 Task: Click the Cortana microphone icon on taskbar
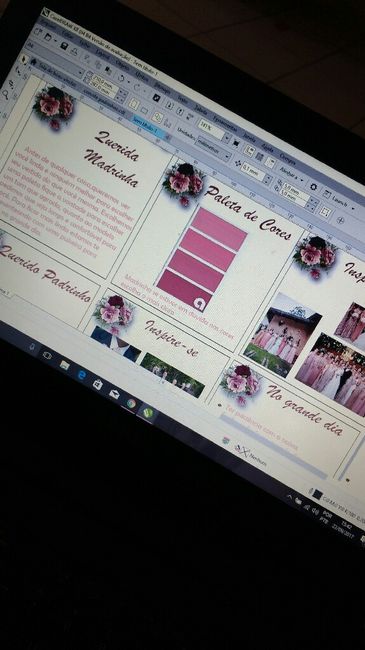point(32,347)
